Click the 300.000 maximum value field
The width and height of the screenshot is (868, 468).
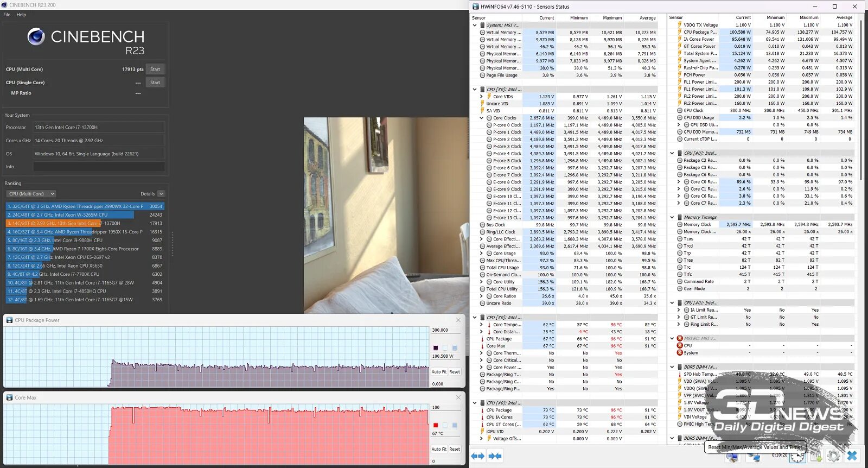446,330
